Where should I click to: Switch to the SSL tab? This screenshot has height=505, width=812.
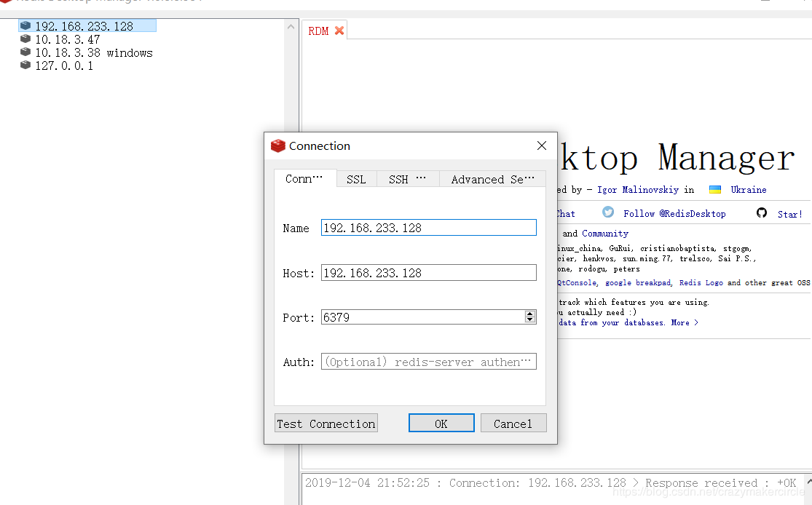click(x=356, y=179)
